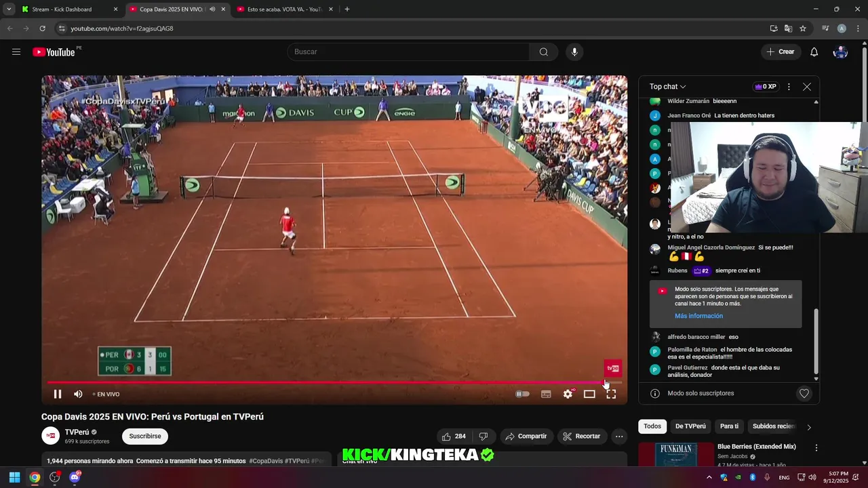This screenshot has height=488, width=868.
Task: Open the taskbar clock and date
Action: click(x=837, y=477)
